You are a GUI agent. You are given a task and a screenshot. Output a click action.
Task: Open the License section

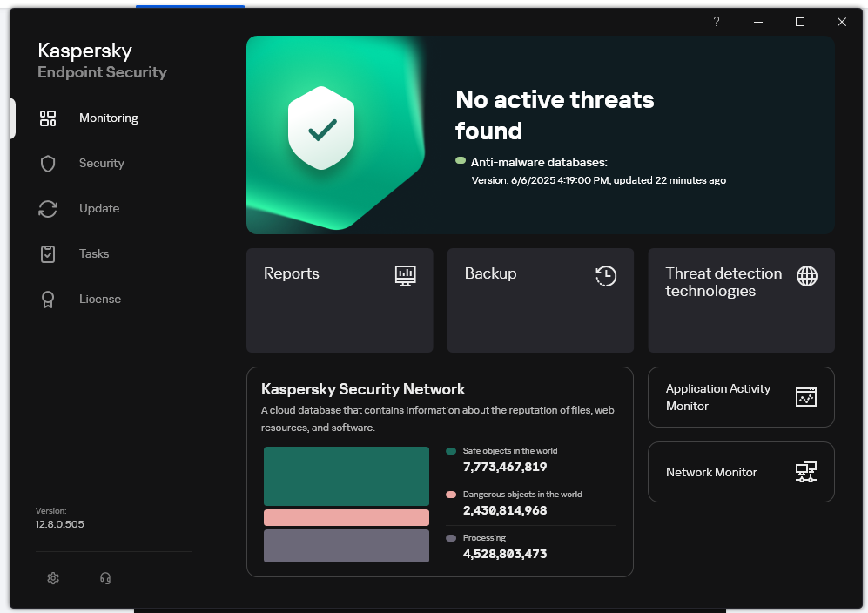tap(99, 299)
